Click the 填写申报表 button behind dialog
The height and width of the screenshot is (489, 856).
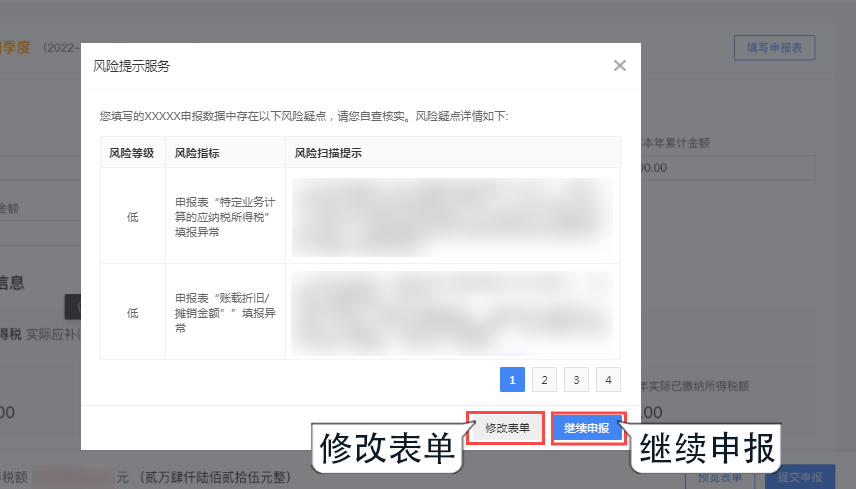774,47
